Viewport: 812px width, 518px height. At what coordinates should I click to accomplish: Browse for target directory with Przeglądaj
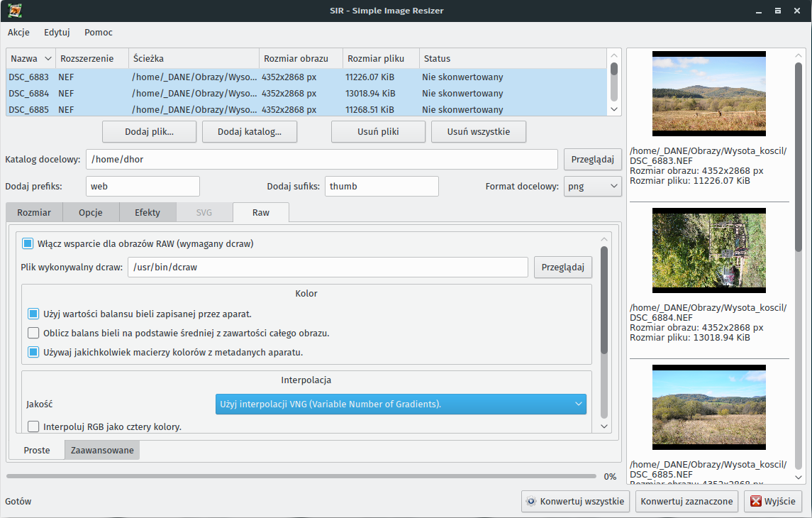592,160
